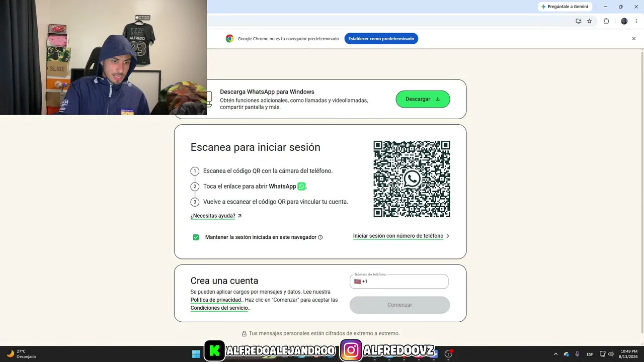Open the Chrome extensions puzzle icon
This screenshot has height=362, width=644.
coord(606,21)
